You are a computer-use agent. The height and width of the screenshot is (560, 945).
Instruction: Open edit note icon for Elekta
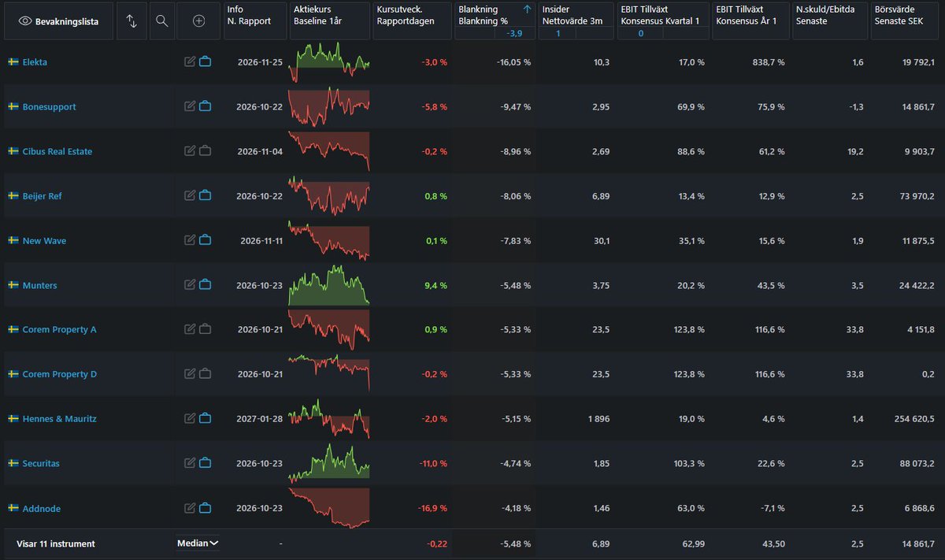pyautogui.click(x=190, y=61)
